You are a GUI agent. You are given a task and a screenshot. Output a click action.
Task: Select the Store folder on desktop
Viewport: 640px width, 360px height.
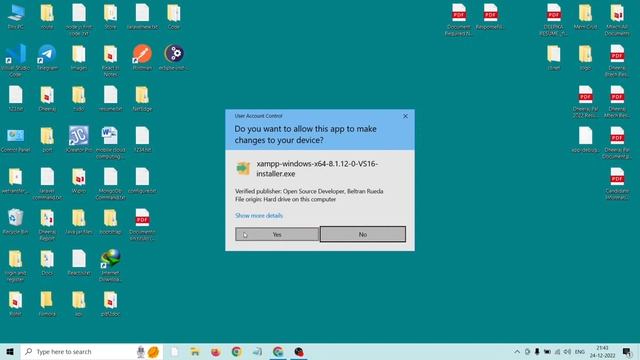pyautogui.click(x=110, y=17)
